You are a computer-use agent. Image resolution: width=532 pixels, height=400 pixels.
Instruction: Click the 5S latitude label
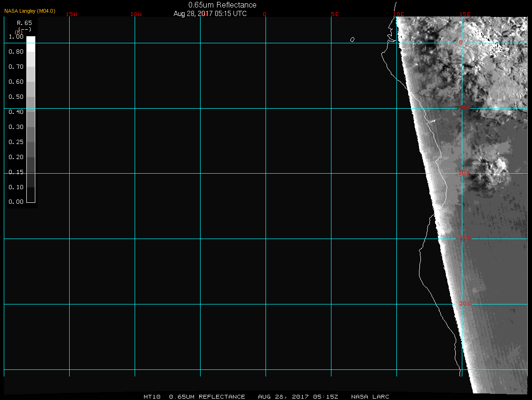click(465, 109)
